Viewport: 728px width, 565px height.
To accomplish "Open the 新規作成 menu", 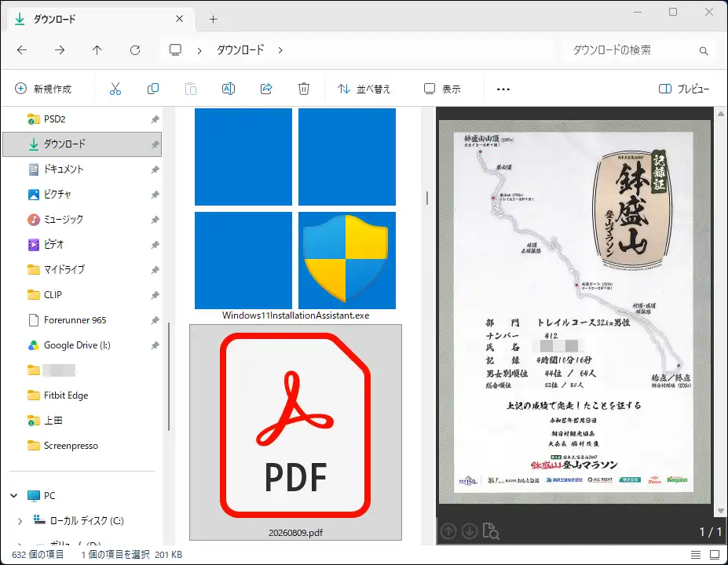I will point(43,89).
